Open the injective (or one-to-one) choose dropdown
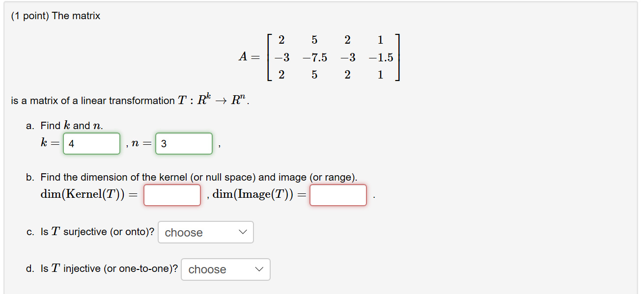 [x=225, y=269]
